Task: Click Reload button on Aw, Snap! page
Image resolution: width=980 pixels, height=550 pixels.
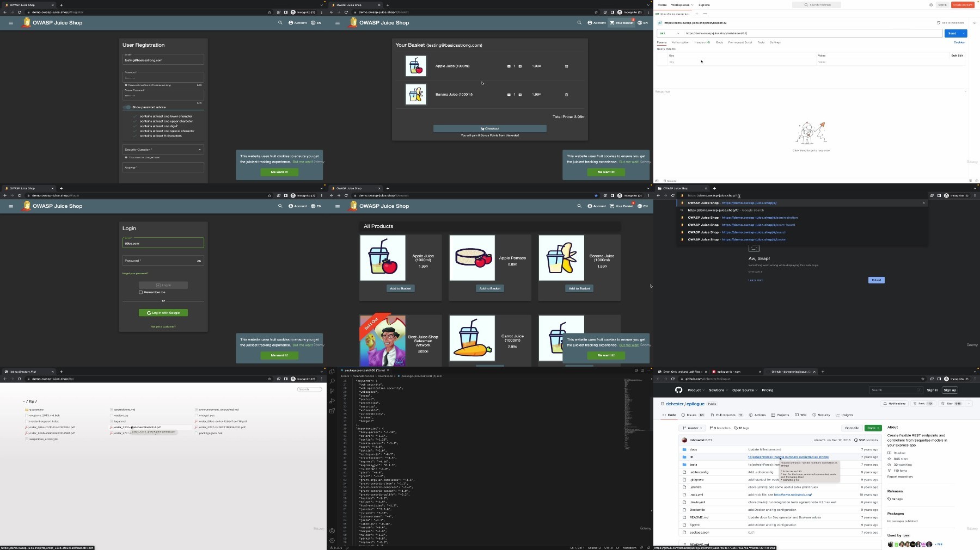Action: 877,280
